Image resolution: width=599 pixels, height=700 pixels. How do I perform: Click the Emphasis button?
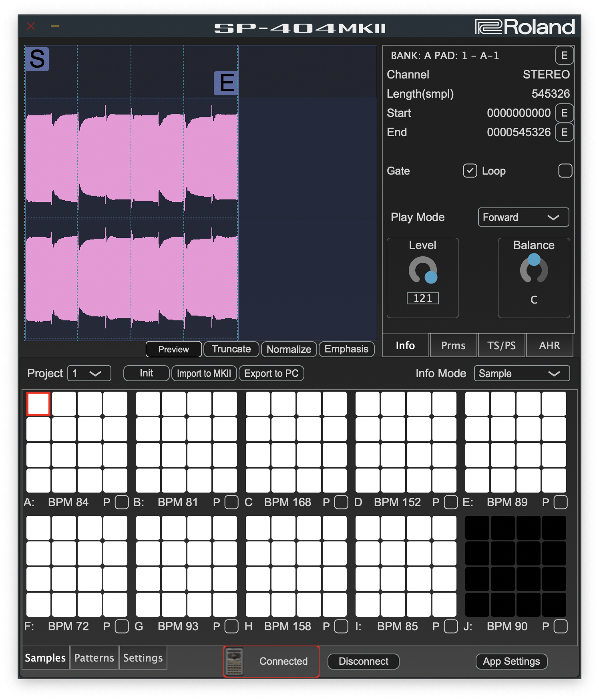(x=346, y=349)
